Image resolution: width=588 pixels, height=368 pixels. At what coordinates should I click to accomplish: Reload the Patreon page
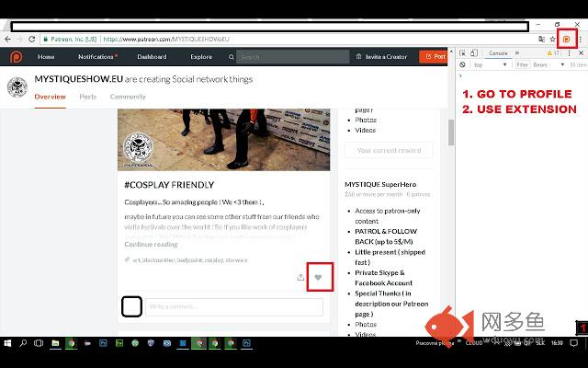[x=32, y=39]
